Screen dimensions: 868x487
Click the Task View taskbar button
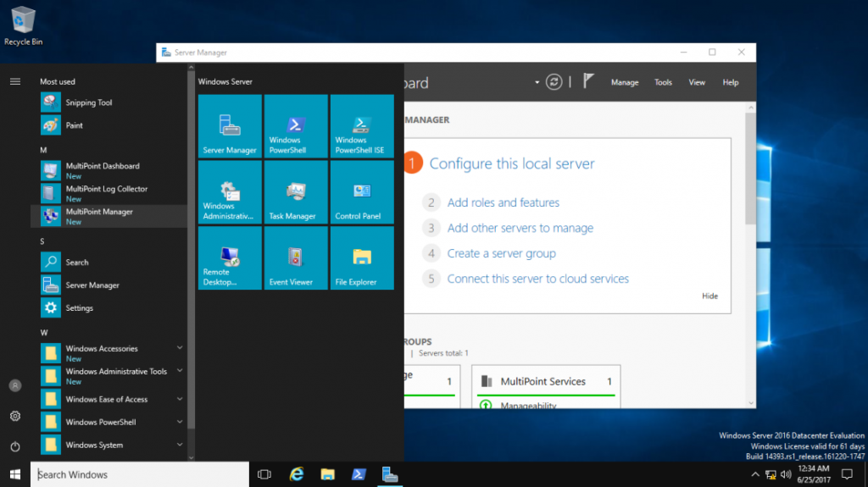tap(264, 474)
